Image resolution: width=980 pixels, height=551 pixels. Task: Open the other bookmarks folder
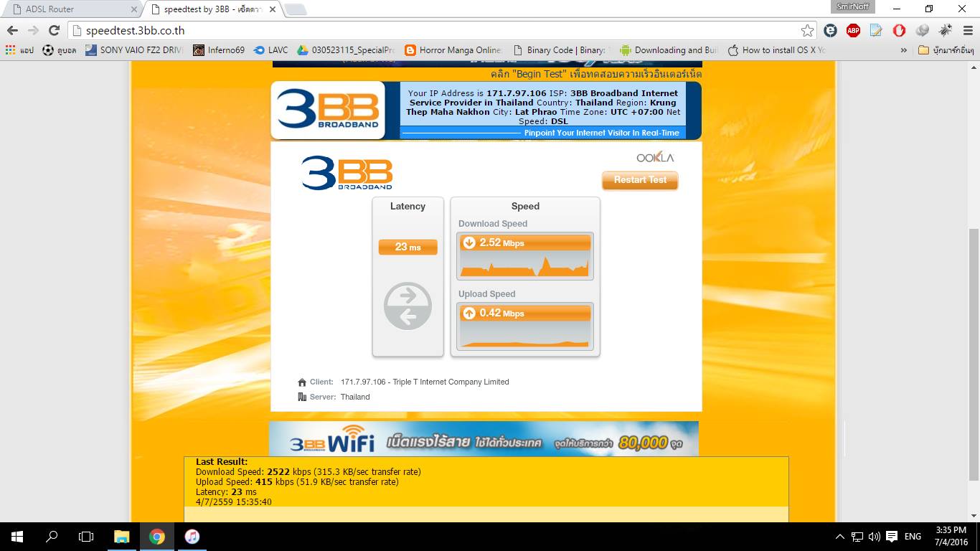(946, 50)
